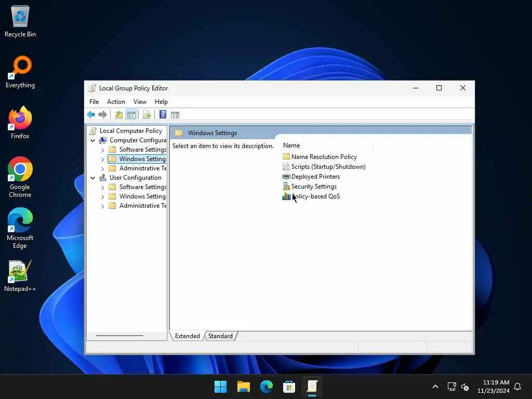
Task: Open the notification bell in the taskbar
Action: pyautogui.click(x=517, y=387)
